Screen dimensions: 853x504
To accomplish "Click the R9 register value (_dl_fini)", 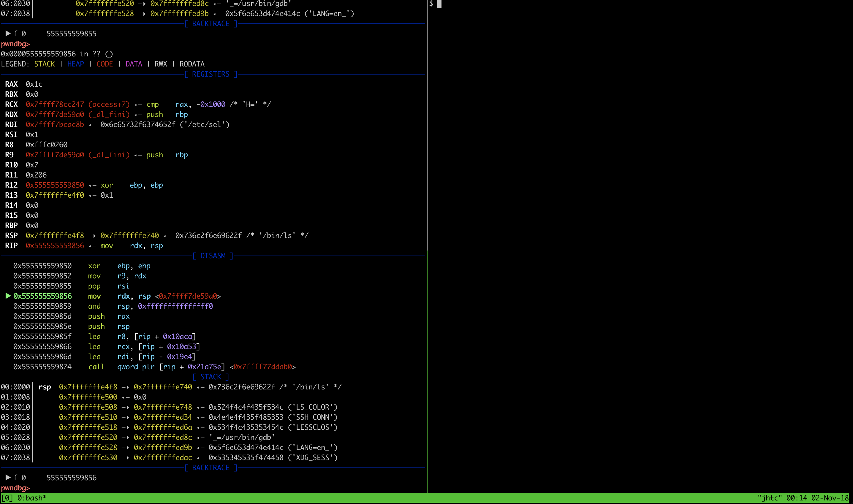I will pos(78,155).
